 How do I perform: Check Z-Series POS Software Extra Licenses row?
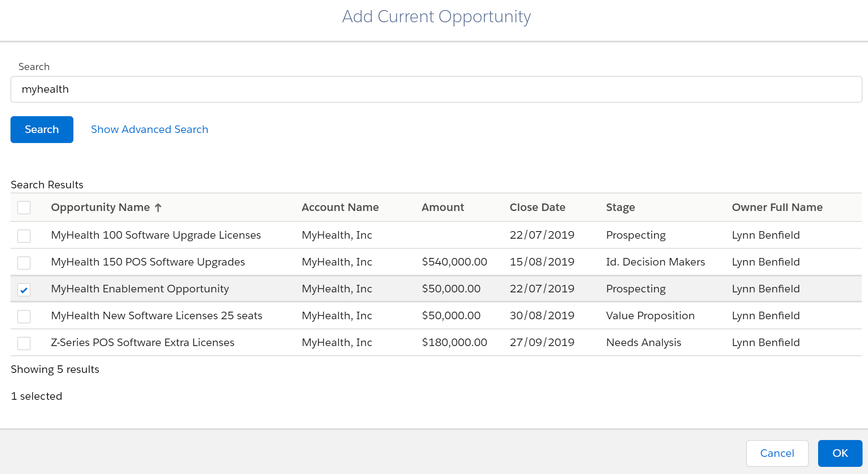click(24, 343)
